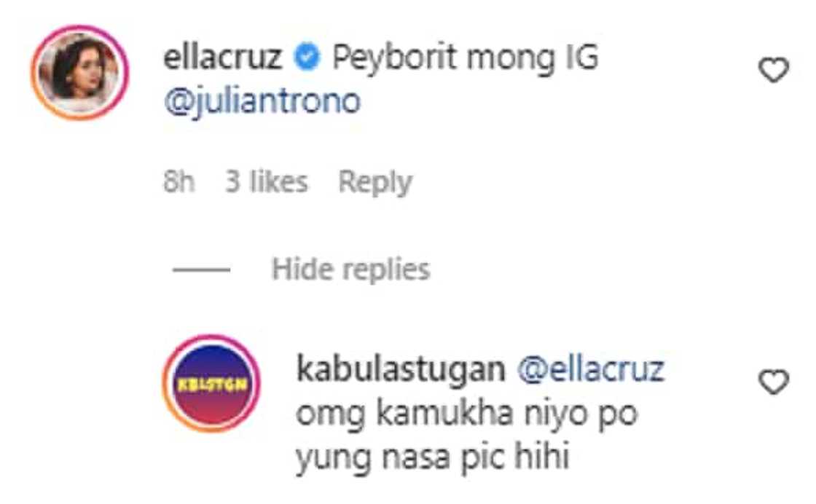
Task: Click the 'omg kamukha niyo po' reply text
Action: click(x=467, y=414)
